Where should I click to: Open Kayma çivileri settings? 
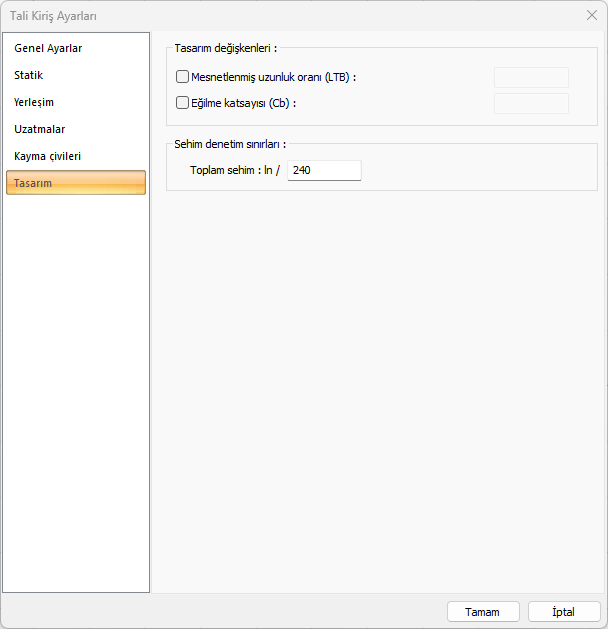click(48, 156)
